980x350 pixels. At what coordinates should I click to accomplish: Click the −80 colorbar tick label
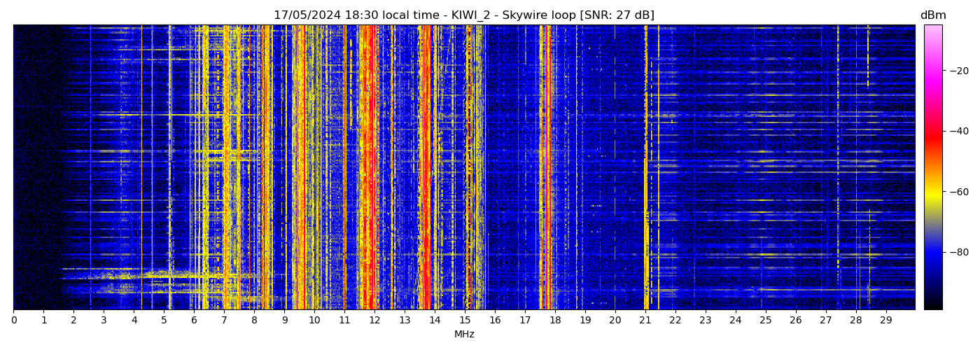coord(958,252)
